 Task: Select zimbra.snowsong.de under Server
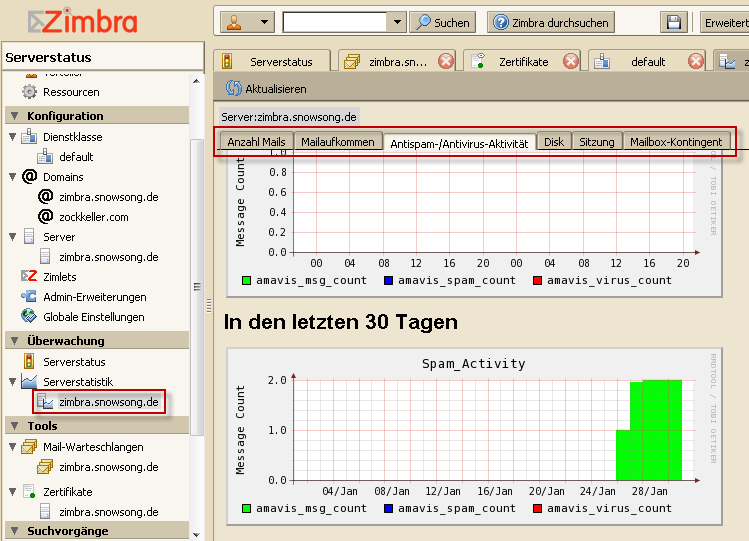click(x=108, y=257)
